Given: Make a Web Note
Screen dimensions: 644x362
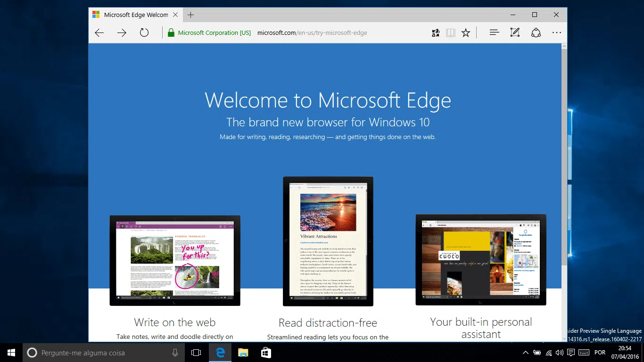Looking at the screenshot, I should tap(515, 33).
